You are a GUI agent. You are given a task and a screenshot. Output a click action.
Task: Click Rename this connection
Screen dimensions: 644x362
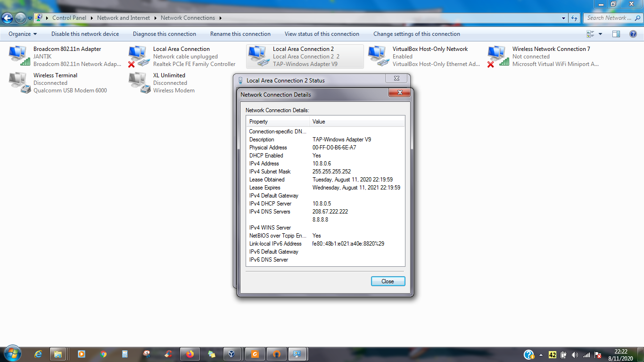click(240, 34)
